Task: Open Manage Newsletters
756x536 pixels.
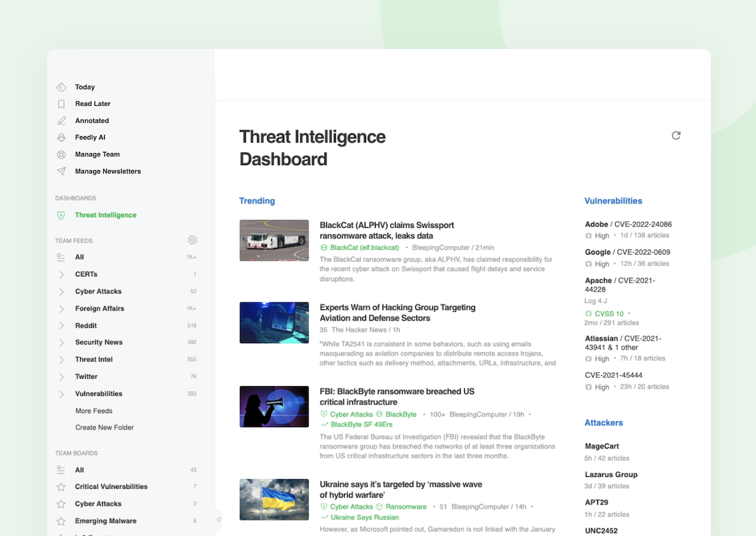Action: (x=108, y=171)
